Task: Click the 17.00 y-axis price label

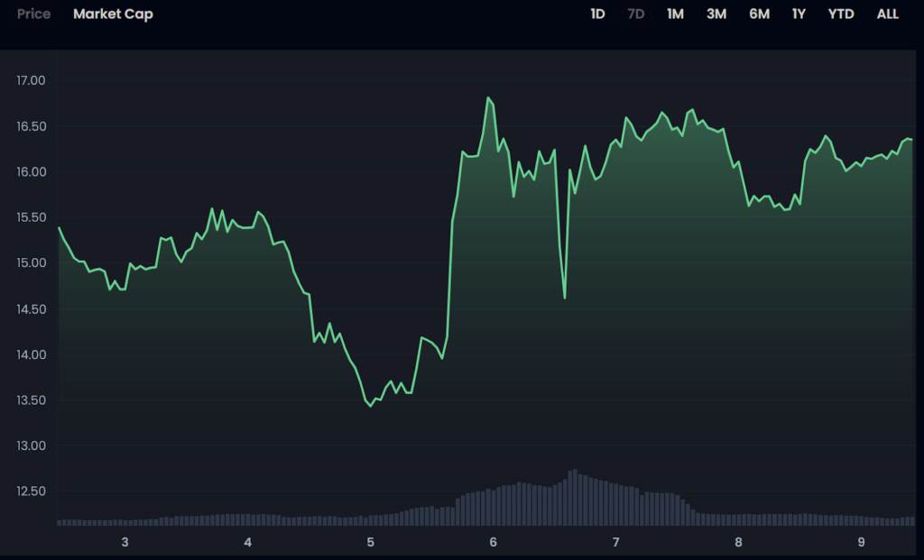Action: [x=31, y=81]
